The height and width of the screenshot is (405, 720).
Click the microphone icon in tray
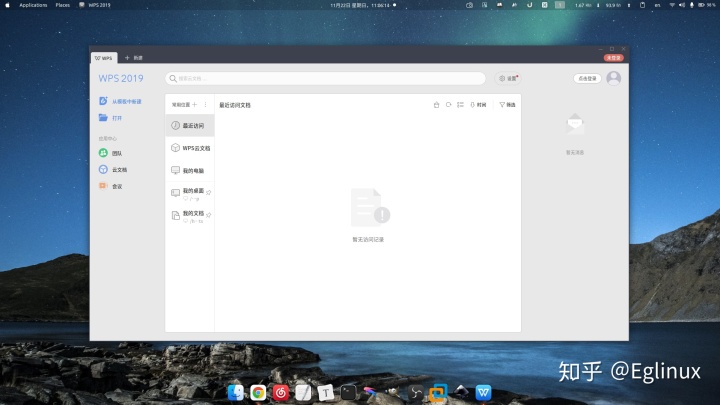click(692, 5)
